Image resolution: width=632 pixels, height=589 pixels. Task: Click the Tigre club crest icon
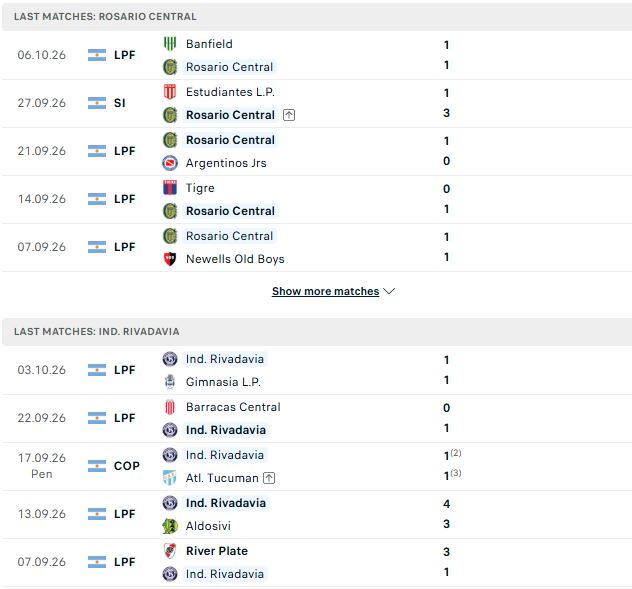[170, 188]
